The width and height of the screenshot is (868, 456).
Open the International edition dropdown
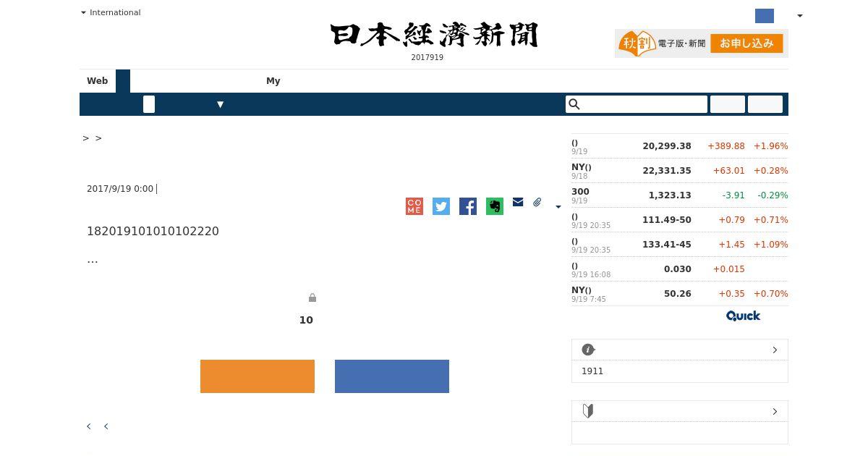point(111,12)
